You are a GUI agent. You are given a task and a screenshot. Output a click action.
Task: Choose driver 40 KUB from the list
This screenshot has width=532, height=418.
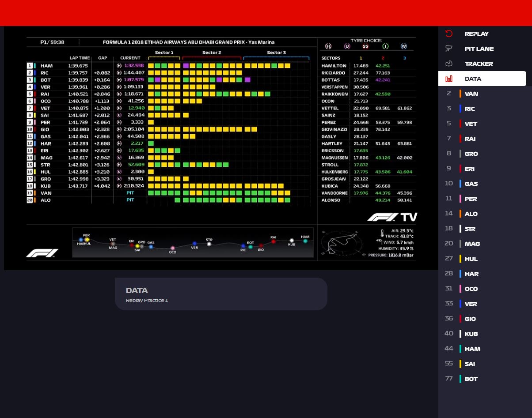click(485, 334)
